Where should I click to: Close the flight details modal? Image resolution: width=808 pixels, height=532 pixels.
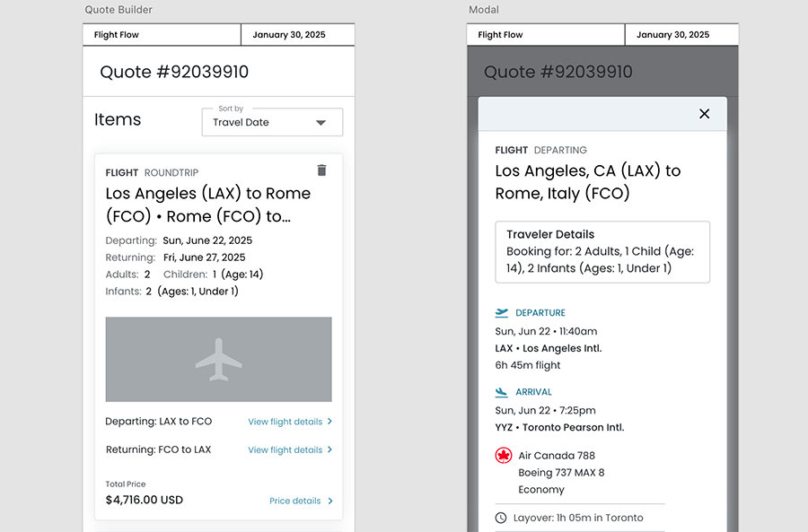point(704,114)
